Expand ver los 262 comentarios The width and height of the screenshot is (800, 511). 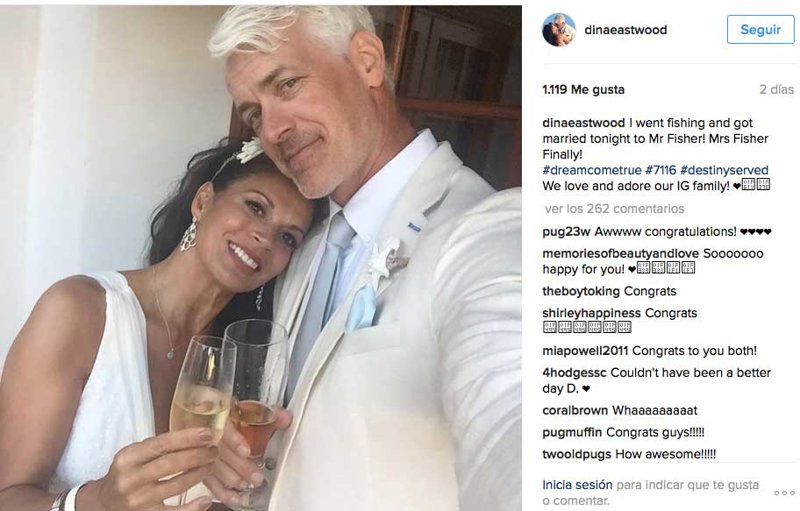point(614,209)
